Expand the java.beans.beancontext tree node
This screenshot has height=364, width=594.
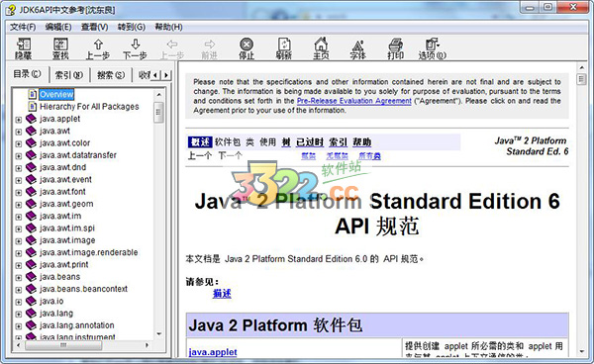18,290
